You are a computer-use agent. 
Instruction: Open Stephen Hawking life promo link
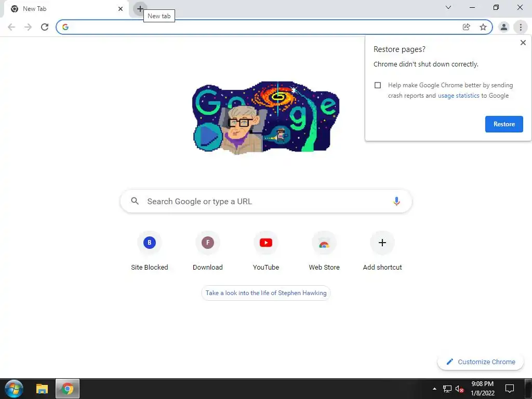(266, 293)
